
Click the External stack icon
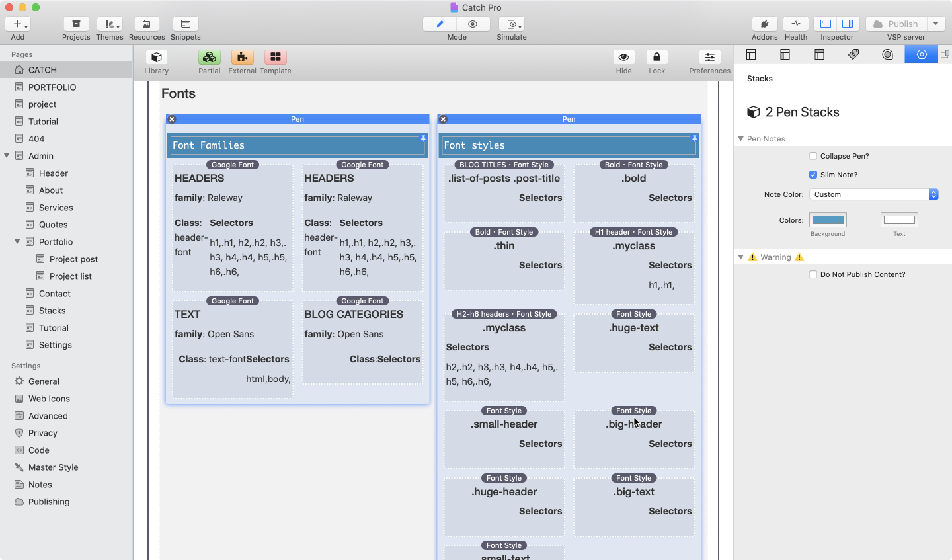[x=242, y=58]
